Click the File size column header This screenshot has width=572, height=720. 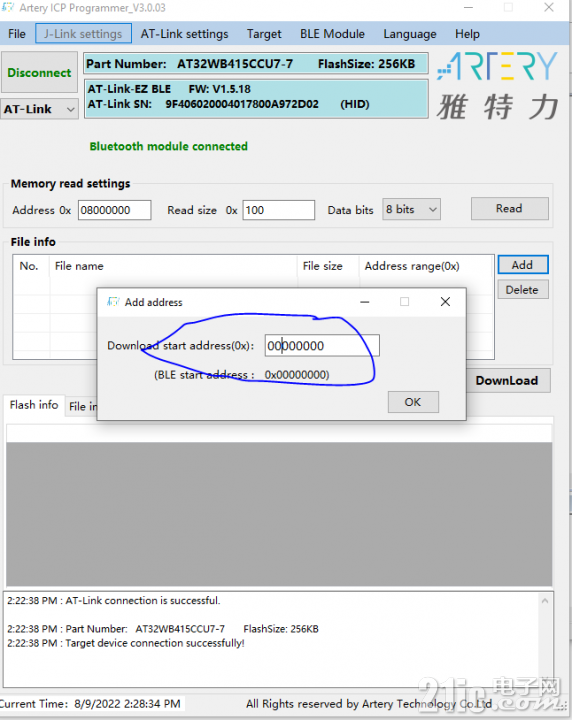(x=328, y=266)
